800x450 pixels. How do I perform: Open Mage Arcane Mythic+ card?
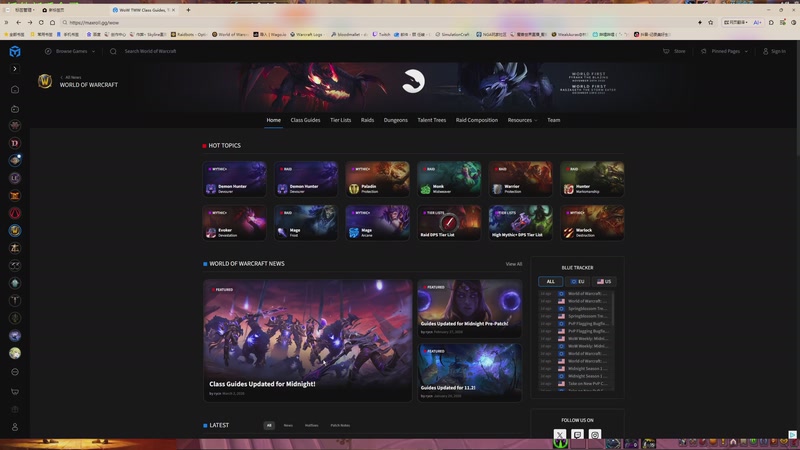pos(378,222)
